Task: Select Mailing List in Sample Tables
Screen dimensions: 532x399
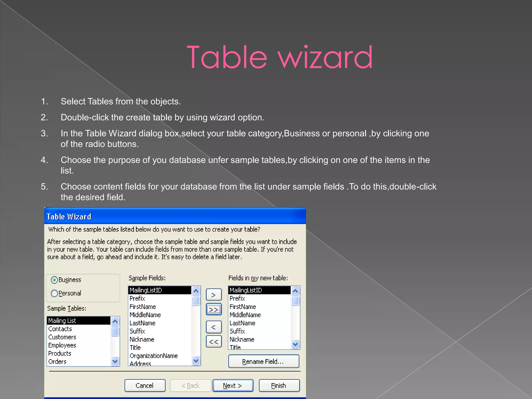Action: coord(79,321)
